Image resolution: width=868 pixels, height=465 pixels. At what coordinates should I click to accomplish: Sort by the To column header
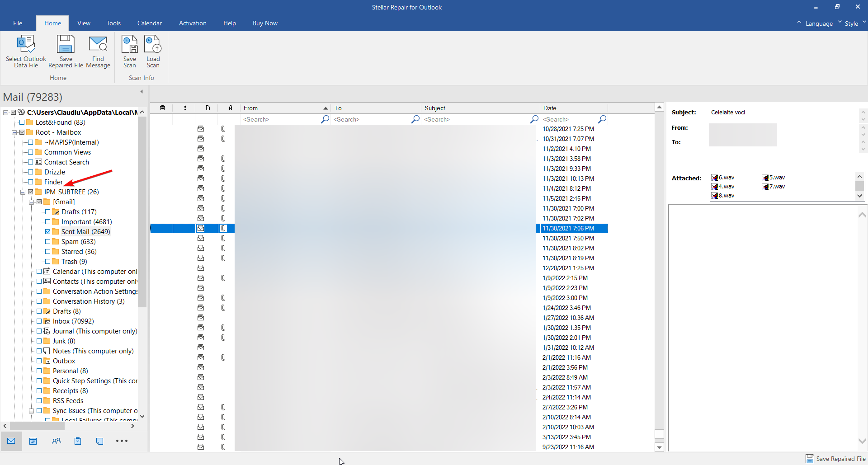(x=376, y=108)
